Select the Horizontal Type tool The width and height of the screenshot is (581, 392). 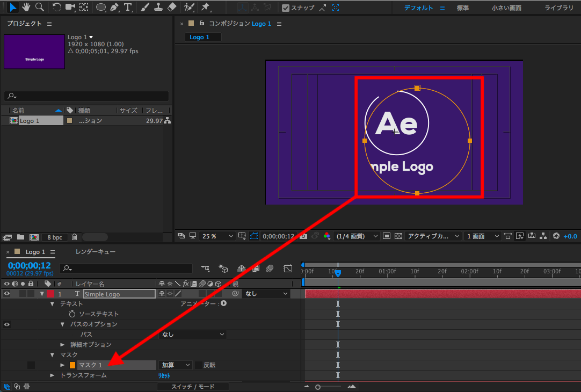(128, 7)
